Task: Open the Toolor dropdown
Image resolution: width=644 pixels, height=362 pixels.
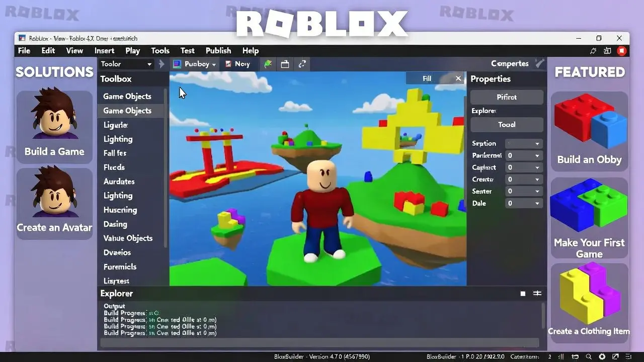Action: coord(126,64)
